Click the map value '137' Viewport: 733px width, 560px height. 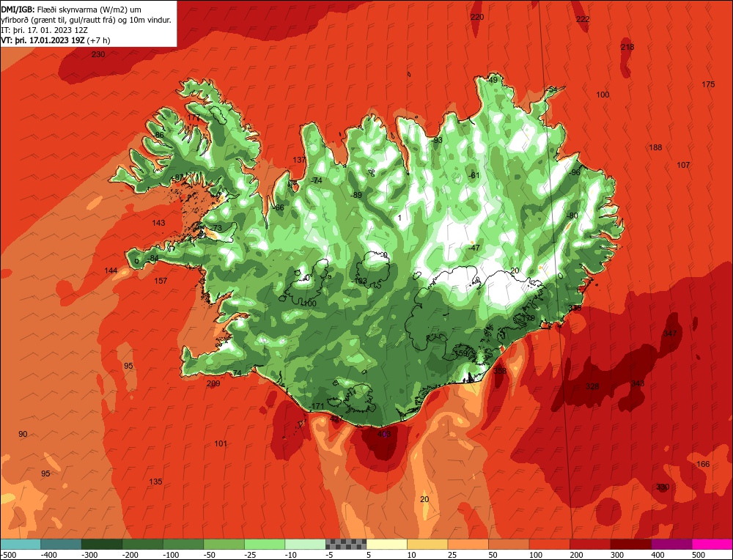[299, 160]
